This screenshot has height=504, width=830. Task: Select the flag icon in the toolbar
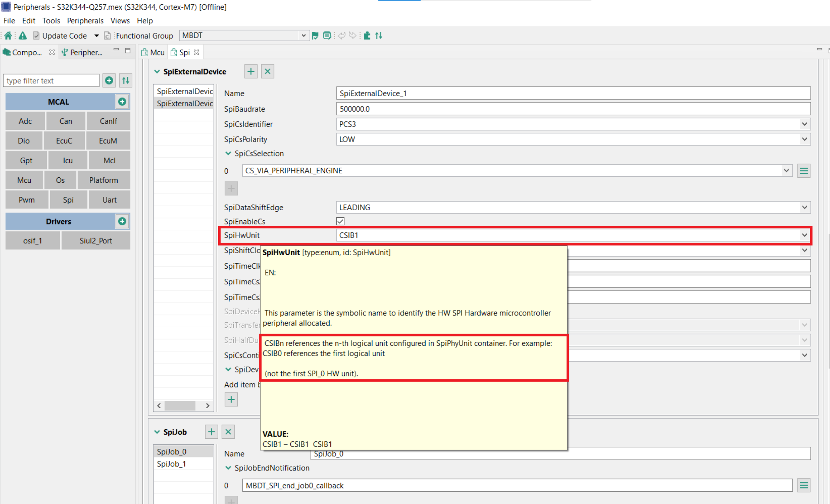coord(315,35)
